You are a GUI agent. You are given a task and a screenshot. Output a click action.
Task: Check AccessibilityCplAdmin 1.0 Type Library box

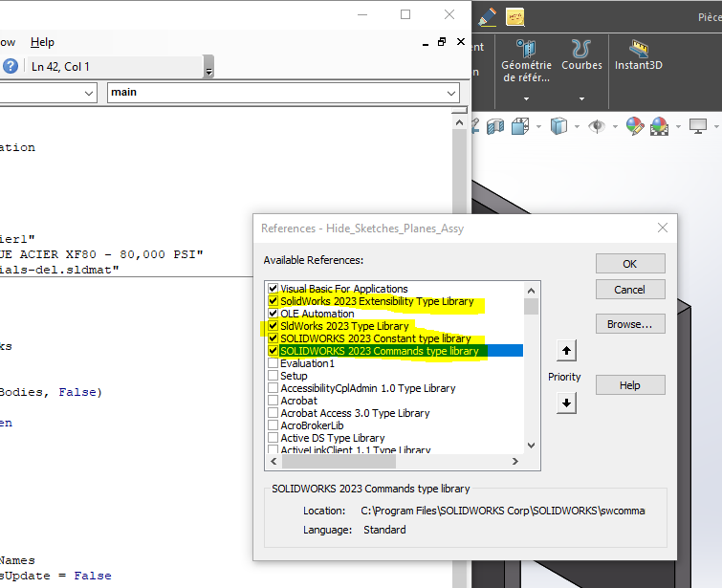(x=273, y=388)
